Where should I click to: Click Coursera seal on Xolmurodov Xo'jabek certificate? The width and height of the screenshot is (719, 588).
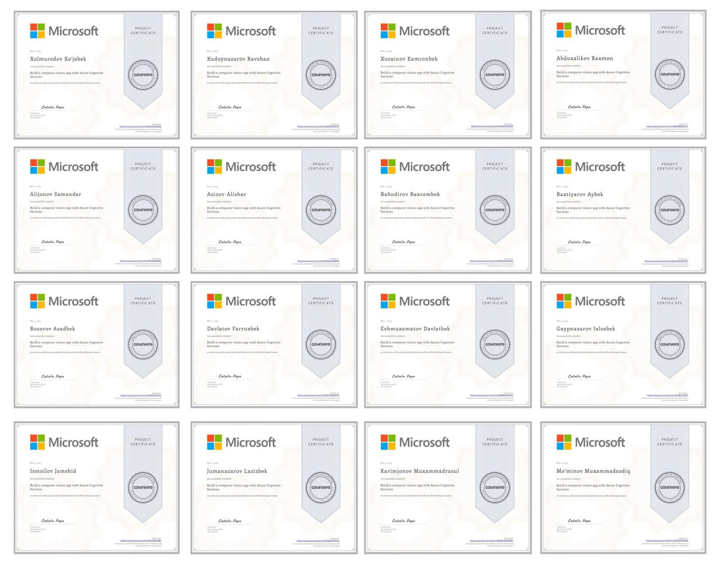(143, 75)
